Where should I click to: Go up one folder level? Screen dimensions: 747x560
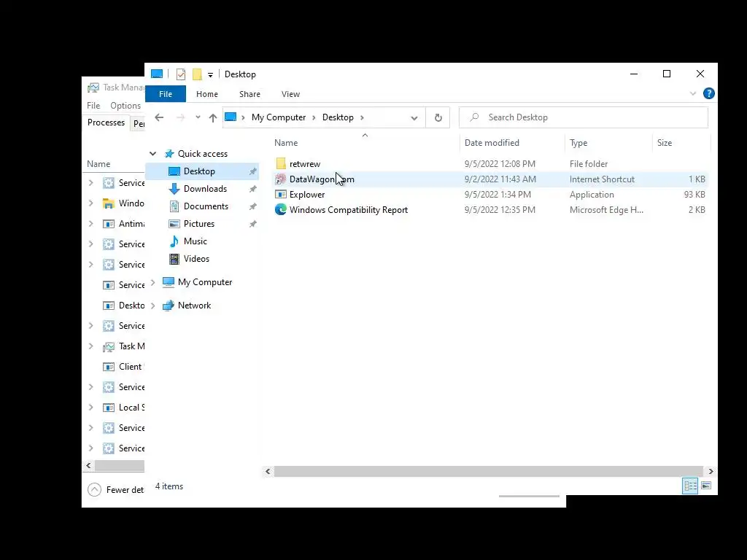pos(212,117)
